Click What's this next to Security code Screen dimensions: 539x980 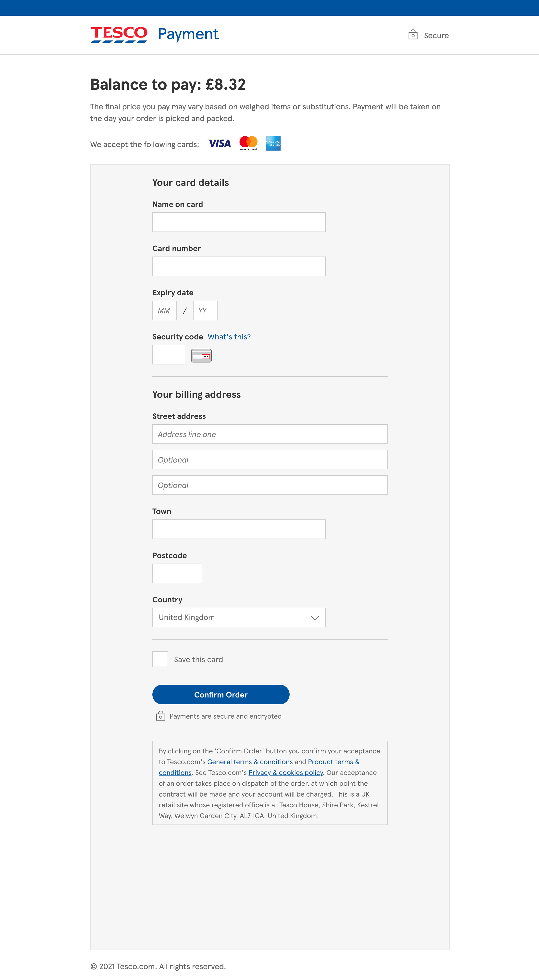click(x=229, y=337)
